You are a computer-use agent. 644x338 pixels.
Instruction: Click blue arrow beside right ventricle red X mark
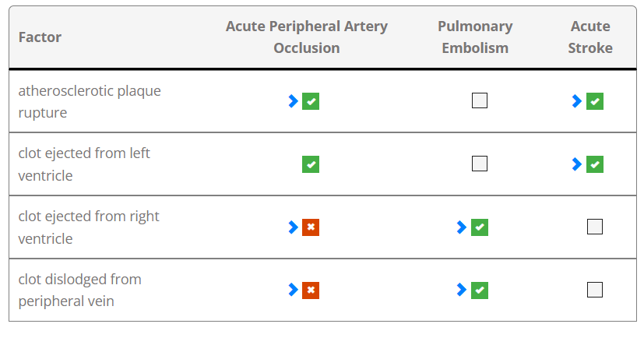(x=294, y=227)
